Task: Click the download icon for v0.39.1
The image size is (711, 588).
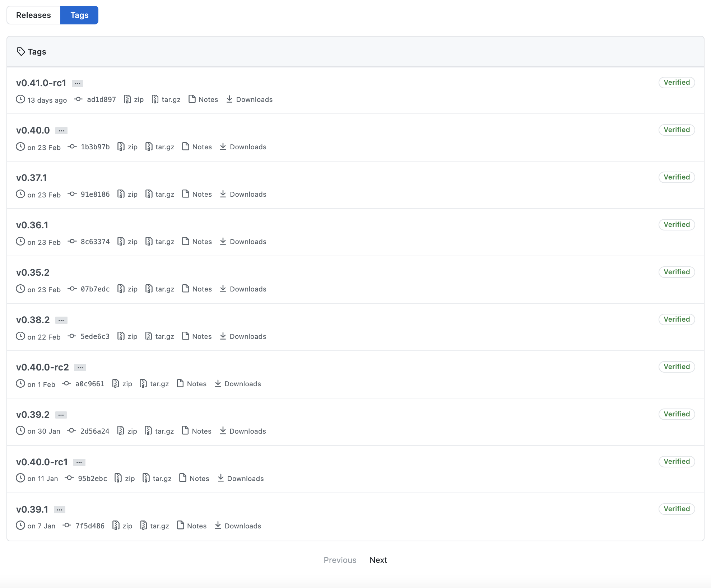Action: click(218, 526)
